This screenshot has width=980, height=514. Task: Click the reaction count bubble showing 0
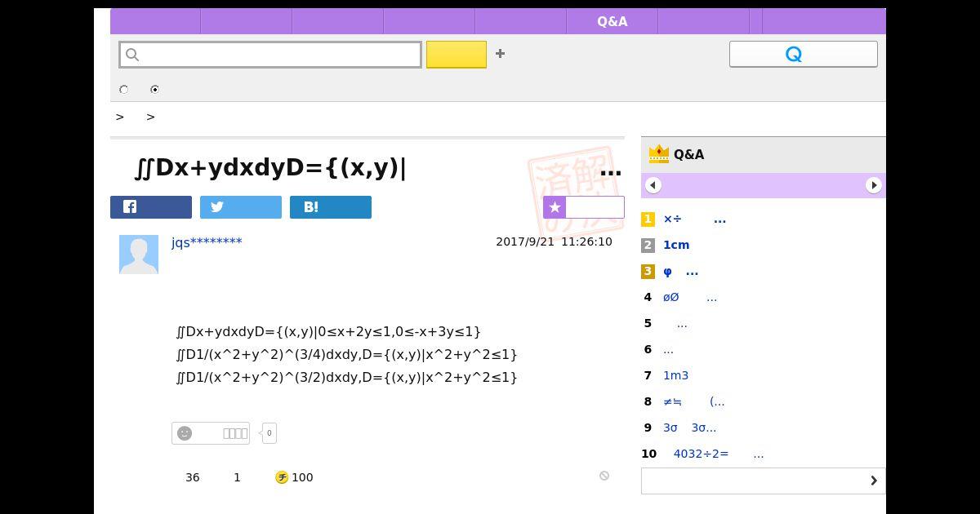click(x=269, y=433)
